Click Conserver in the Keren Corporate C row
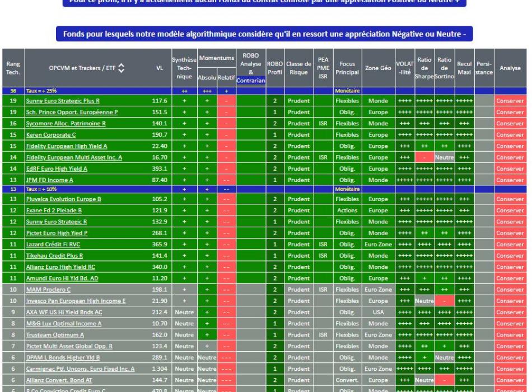532x392 pixels. point(510,135)
